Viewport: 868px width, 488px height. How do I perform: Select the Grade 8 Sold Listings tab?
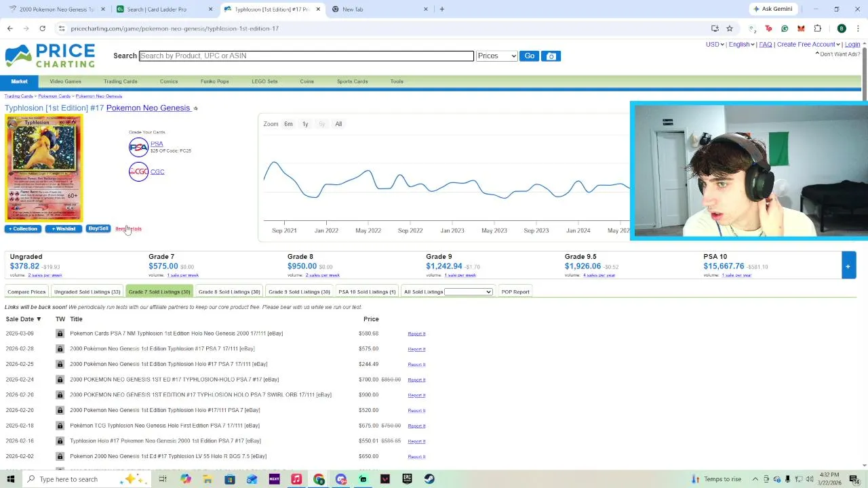(229, 291)
